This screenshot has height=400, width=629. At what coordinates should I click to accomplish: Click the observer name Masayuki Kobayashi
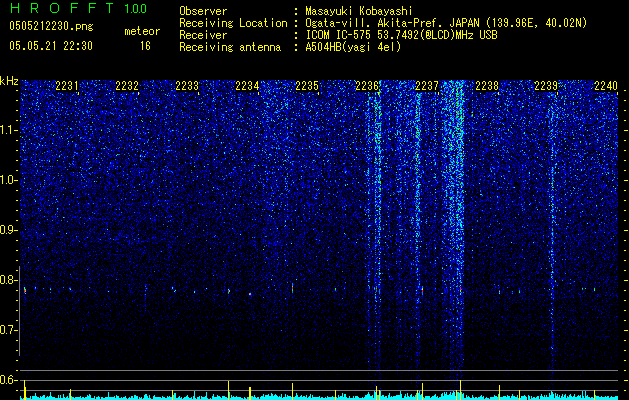point(359,12)
